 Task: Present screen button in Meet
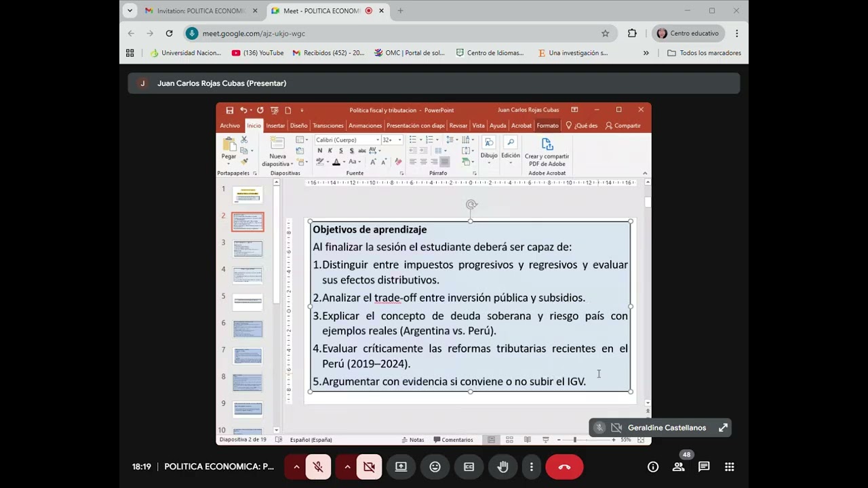[x=401, y=467]
